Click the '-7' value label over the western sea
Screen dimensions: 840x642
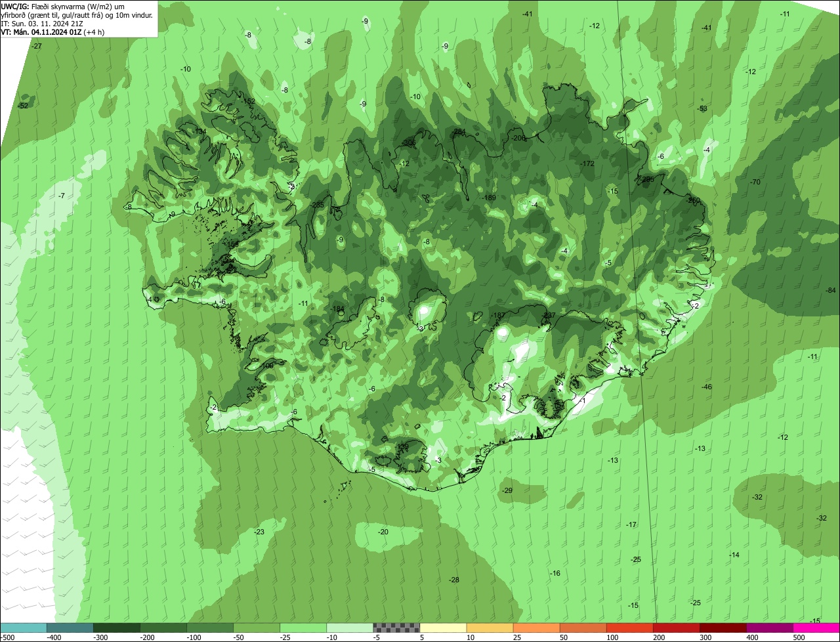(x=61, y=196)
